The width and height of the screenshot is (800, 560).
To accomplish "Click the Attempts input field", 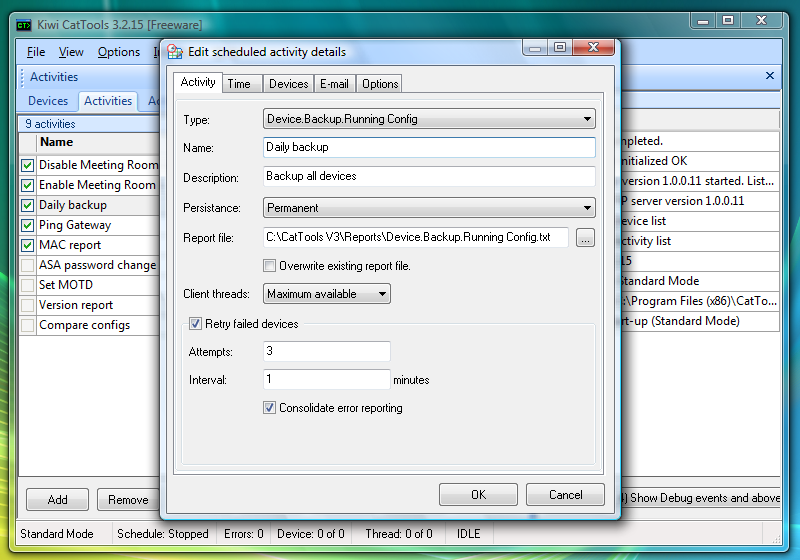I will [327, 351].
